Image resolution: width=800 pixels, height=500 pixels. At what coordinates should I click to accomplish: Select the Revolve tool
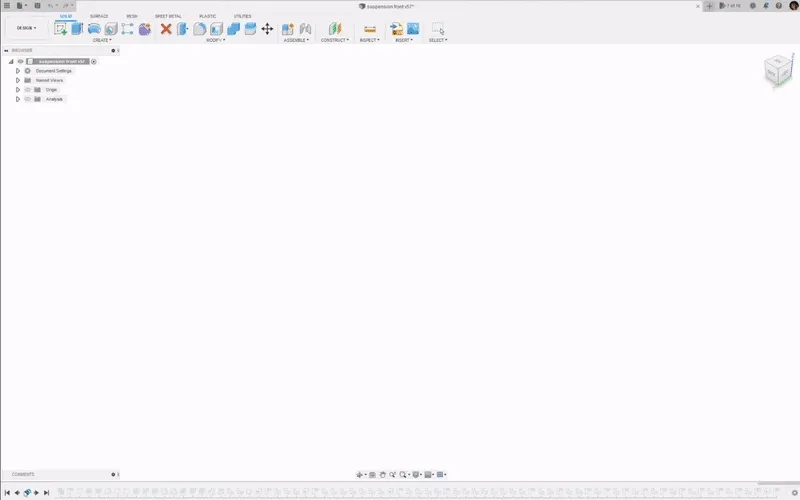94,29
